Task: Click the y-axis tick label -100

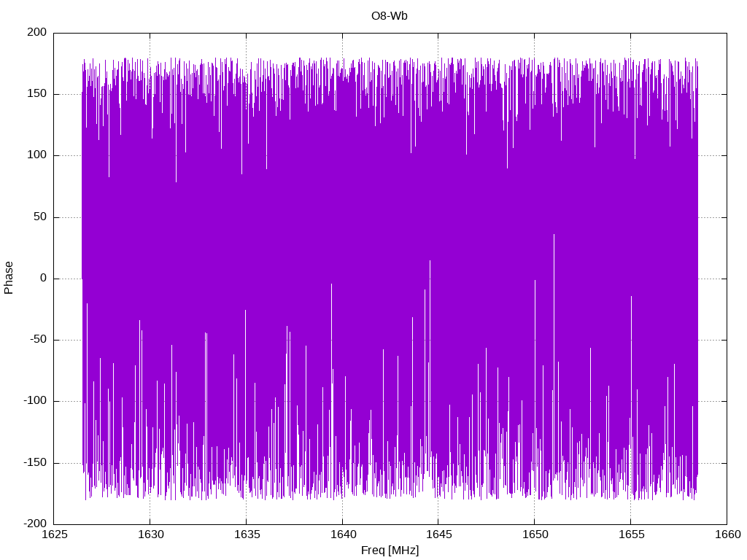Action: pos(35,401)
